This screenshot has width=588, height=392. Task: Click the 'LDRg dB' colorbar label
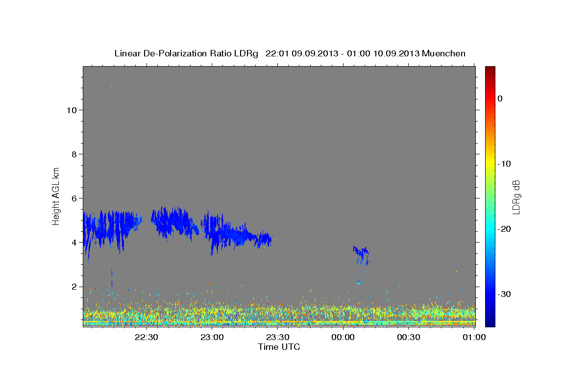click(516, 196)
